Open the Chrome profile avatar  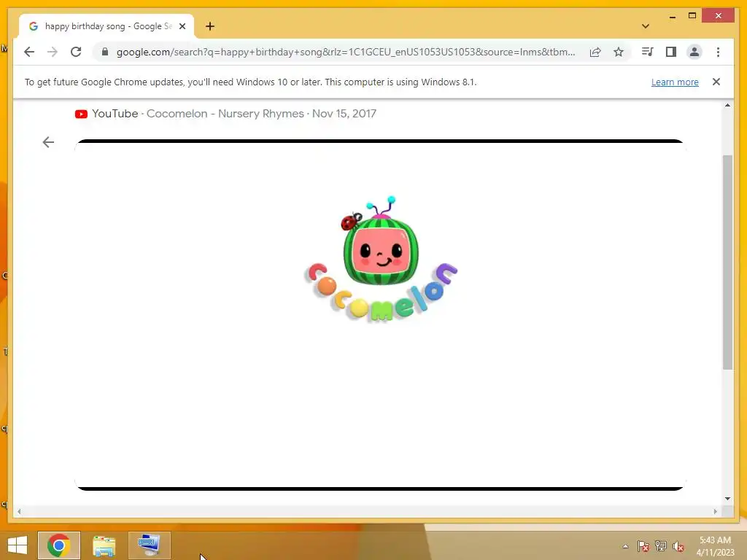(x=694, y=52)
